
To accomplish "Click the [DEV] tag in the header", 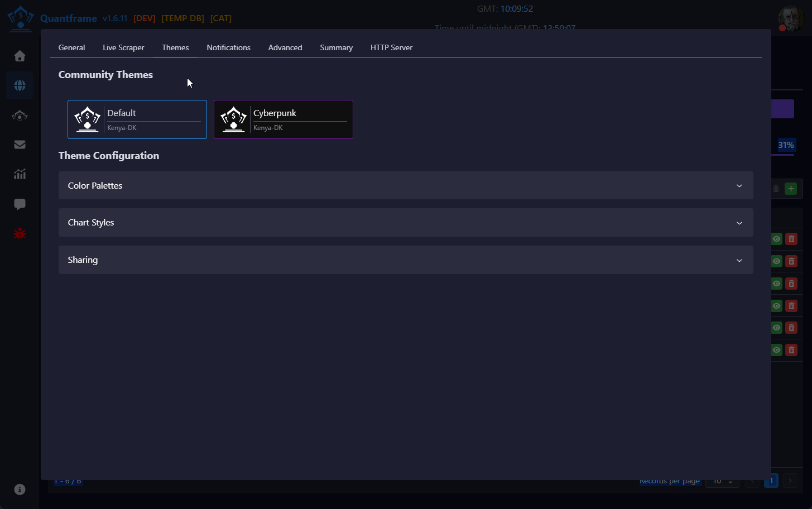I will 145,18.
